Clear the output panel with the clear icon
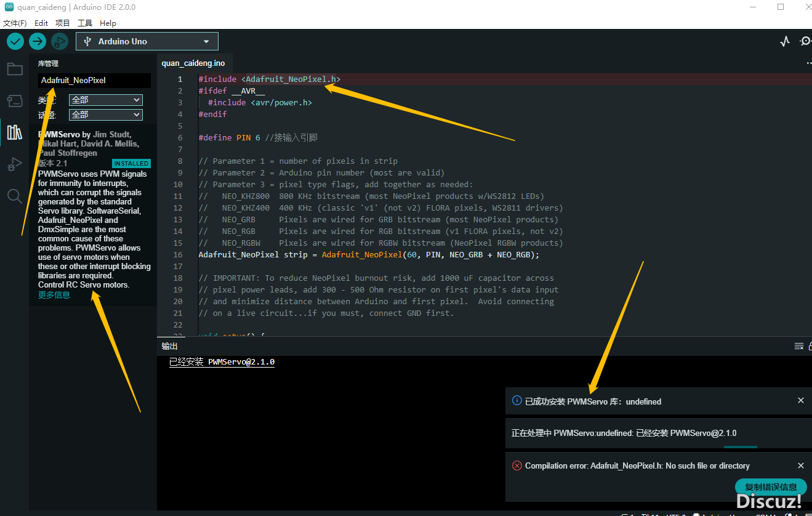Screen dimensions: 812x516 tap(798, 346)
